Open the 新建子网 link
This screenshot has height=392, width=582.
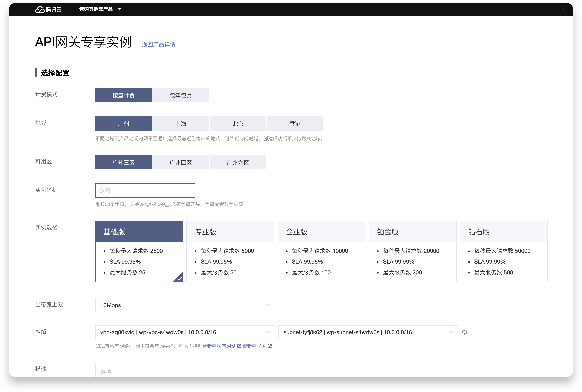pos(256,346)
